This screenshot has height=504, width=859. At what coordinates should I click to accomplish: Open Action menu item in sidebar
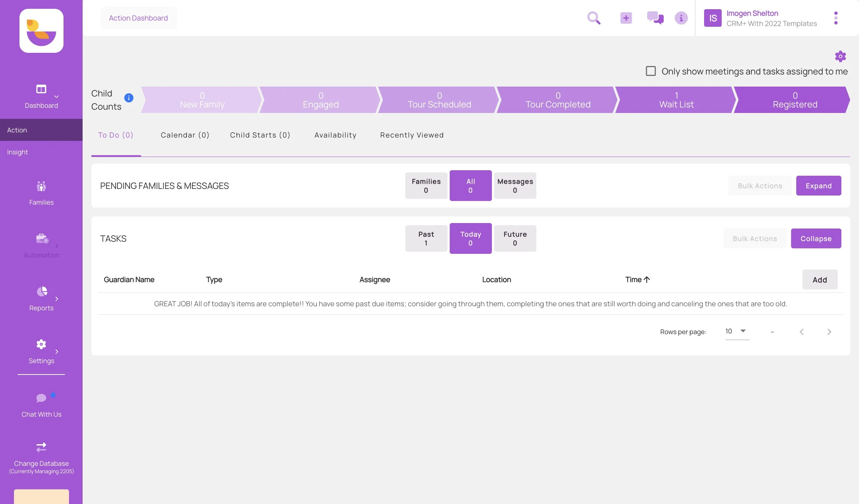point(41,130)
